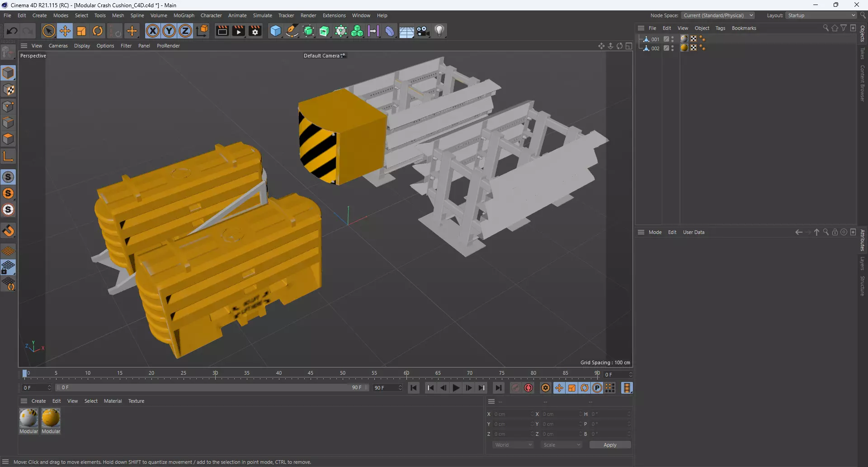
Task: Play the animation forward
Action: pyautogui.click(x=456, y=388)
